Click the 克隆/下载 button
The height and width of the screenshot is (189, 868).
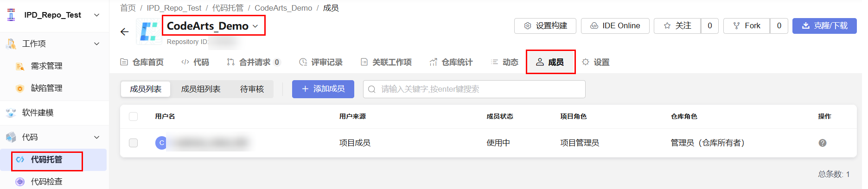tap(824, 26)
